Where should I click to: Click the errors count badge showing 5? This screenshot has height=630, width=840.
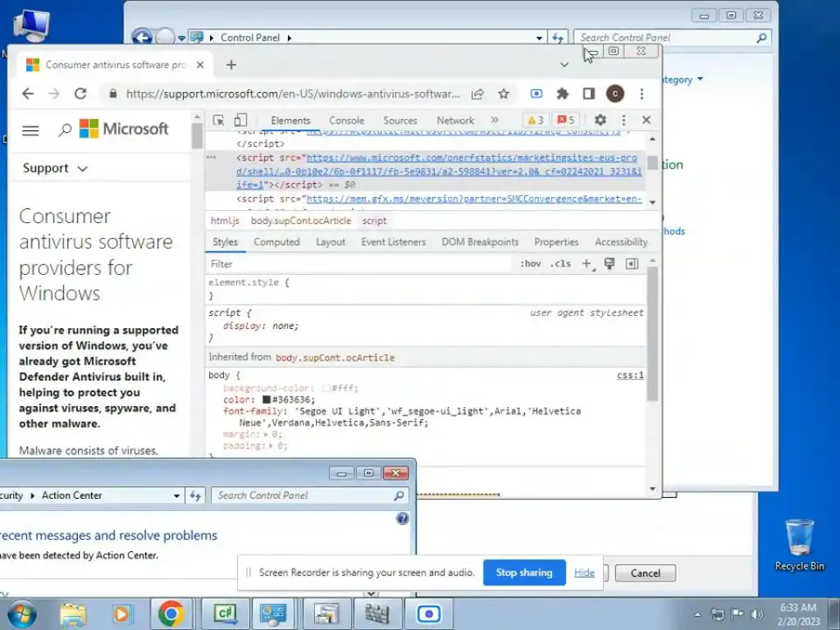click(x=566, y=120)
